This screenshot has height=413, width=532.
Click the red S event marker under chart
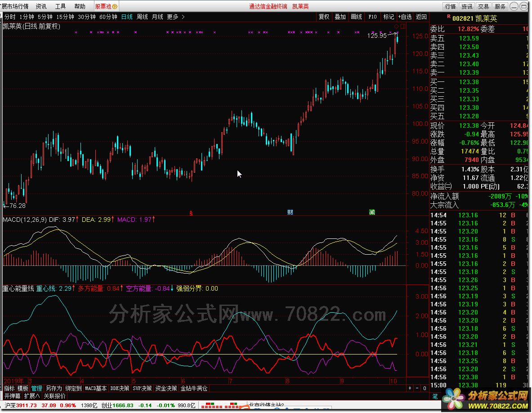point(191,213)
